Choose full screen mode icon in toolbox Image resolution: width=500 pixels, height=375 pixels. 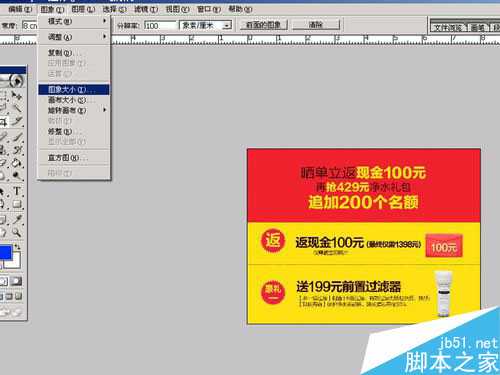tap(19, 296)
